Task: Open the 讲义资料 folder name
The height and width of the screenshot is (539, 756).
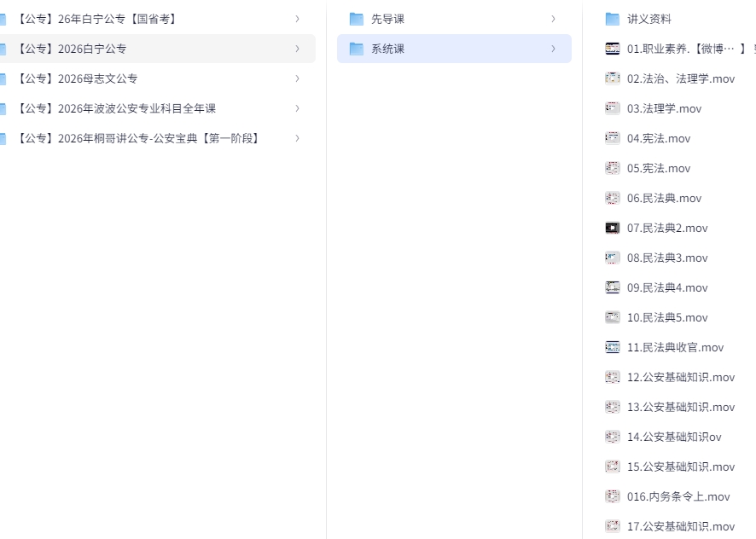Action: coord(649,19)
